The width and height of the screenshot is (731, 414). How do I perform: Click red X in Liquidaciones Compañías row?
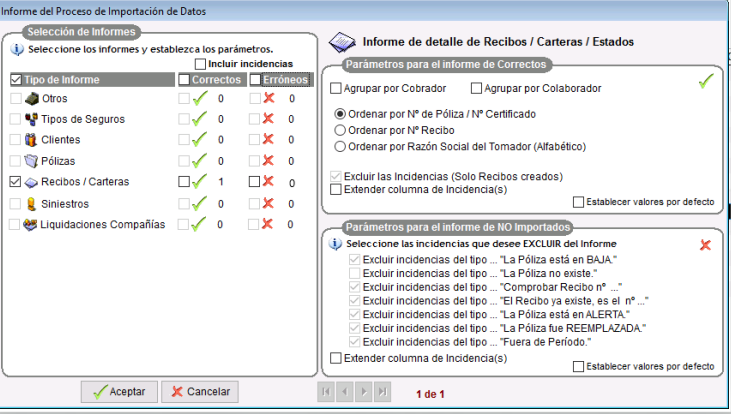pyautogui.click(x=267, y=224)
